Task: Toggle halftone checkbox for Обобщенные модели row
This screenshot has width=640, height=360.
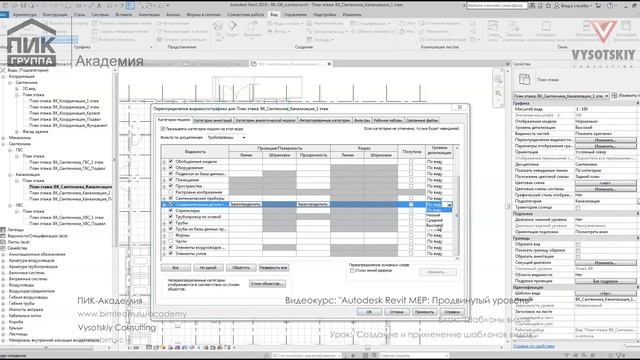Action: point(411,162)
